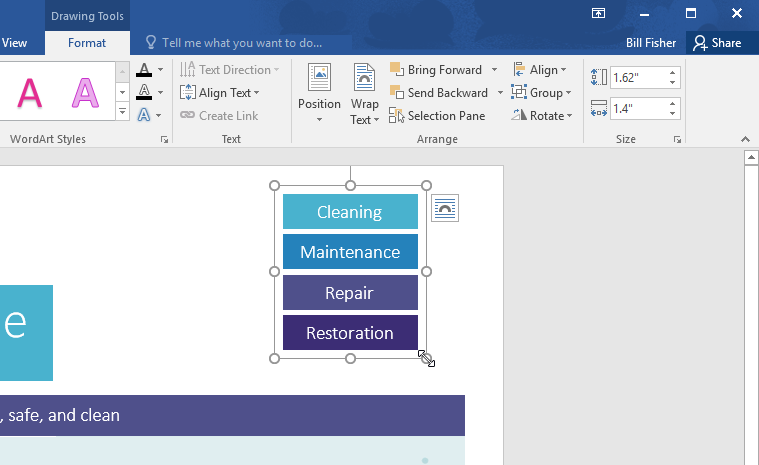
Task: Click the Layout Options icon beside the shape
Action: pos(445,208)
